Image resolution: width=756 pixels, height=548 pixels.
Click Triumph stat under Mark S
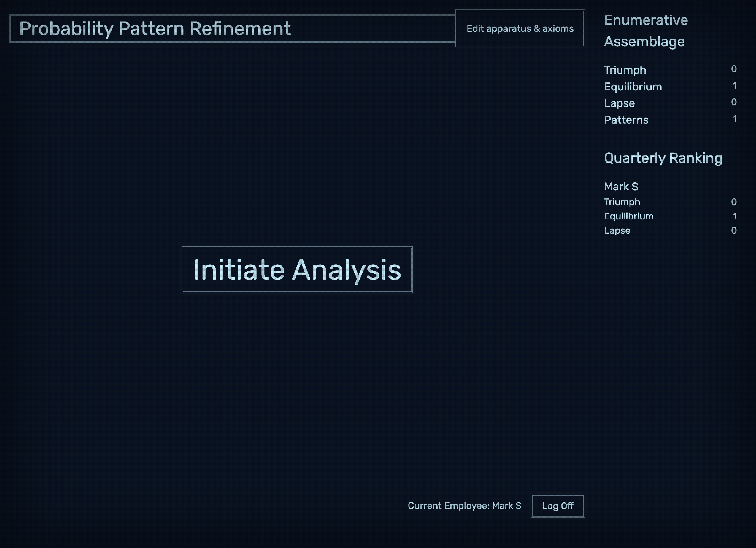point(622,202)
